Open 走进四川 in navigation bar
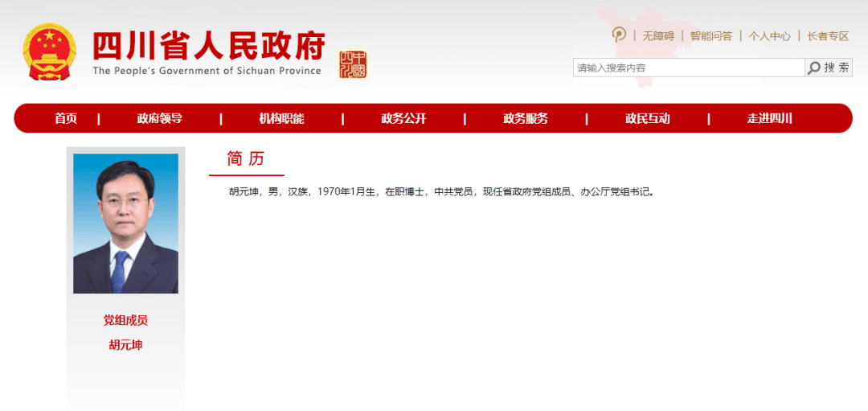 coord(770,118)
